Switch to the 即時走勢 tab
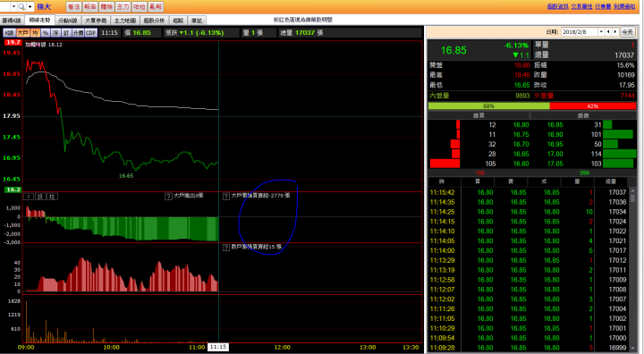 [39, 21]
